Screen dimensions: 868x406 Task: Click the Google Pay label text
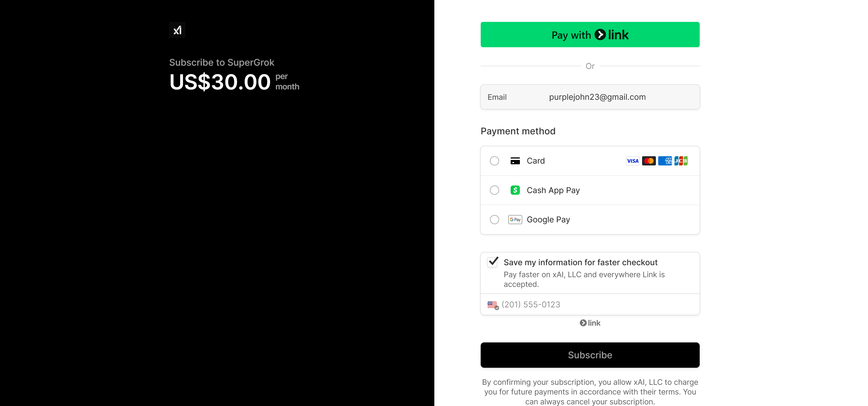(548, 220)
